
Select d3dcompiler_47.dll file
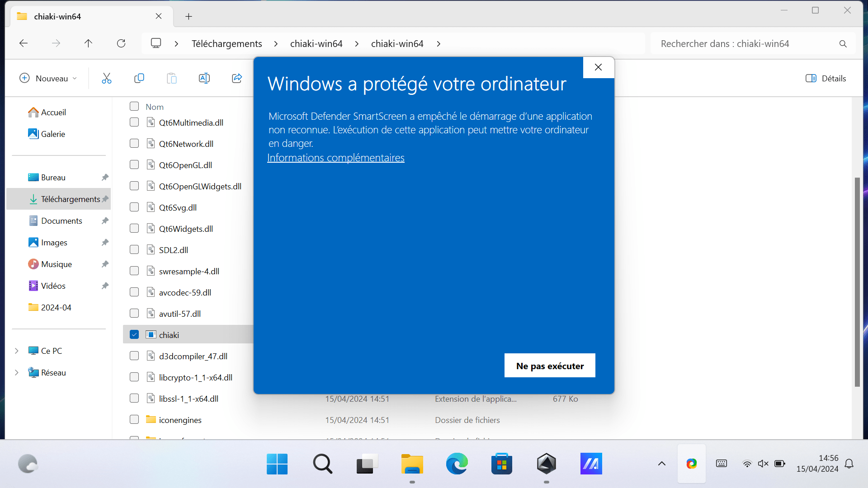(193, 356)
